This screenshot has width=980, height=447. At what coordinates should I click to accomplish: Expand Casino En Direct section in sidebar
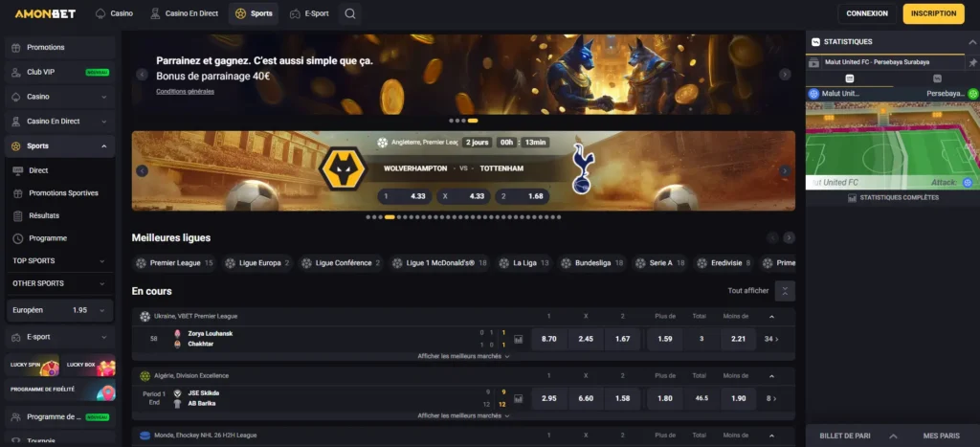click(60, 122)
